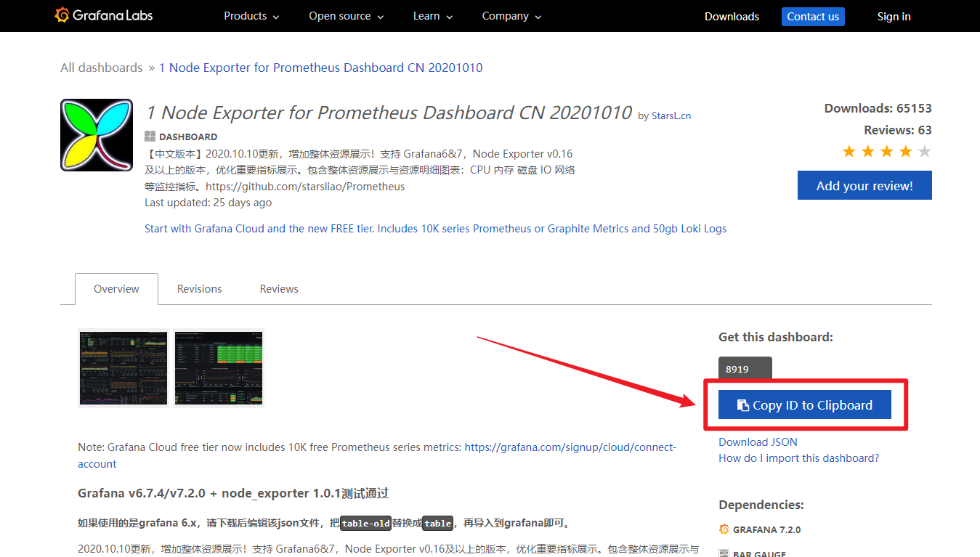Viewport: 980px width, 557px height.
Task: Click the clipboard icon inside Copy ID button
Action: tap(744, 404)
